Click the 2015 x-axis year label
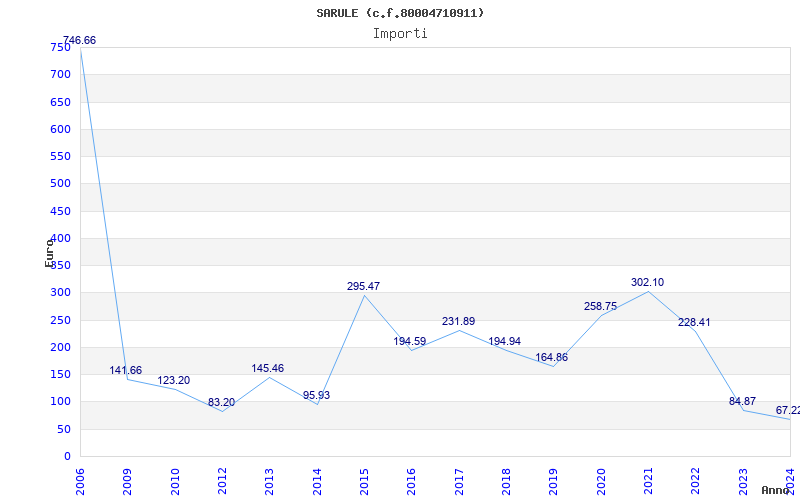Screen dimensions: 800x500 [x=364, y=482]
